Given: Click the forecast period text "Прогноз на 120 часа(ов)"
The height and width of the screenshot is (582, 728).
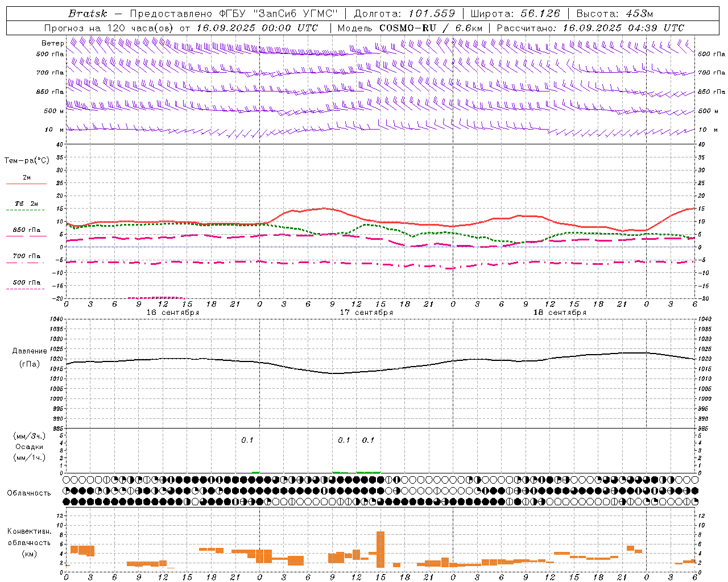Looking at the screenshot, I should pos(109,28).
